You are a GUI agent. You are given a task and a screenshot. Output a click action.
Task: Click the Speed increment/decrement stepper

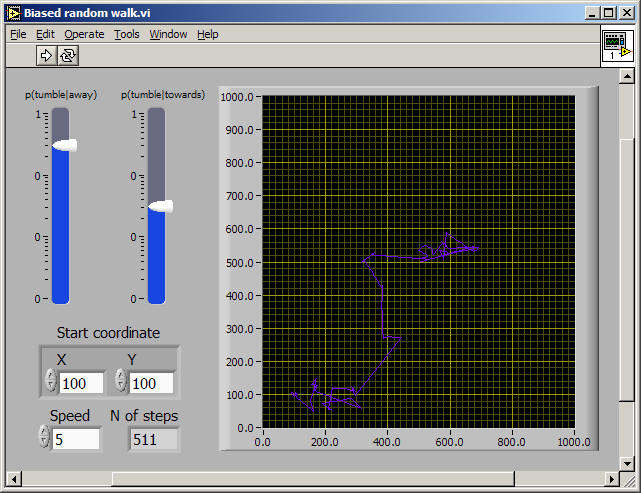(x=44, y=436)
